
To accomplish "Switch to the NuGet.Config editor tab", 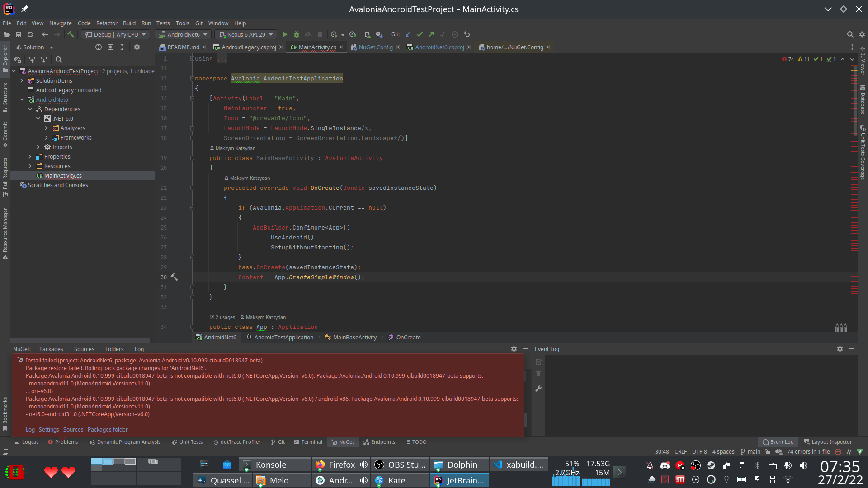I will pos(375,47).
